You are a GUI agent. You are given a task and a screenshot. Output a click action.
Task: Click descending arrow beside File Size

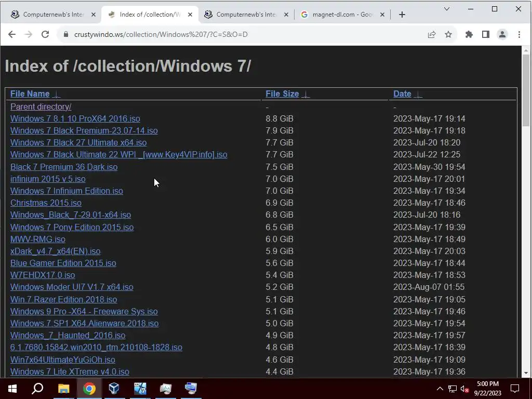click(x=305, y=95)
